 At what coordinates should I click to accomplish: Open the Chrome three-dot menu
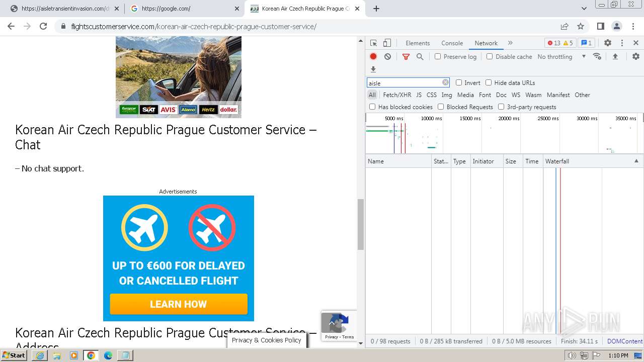633,26
